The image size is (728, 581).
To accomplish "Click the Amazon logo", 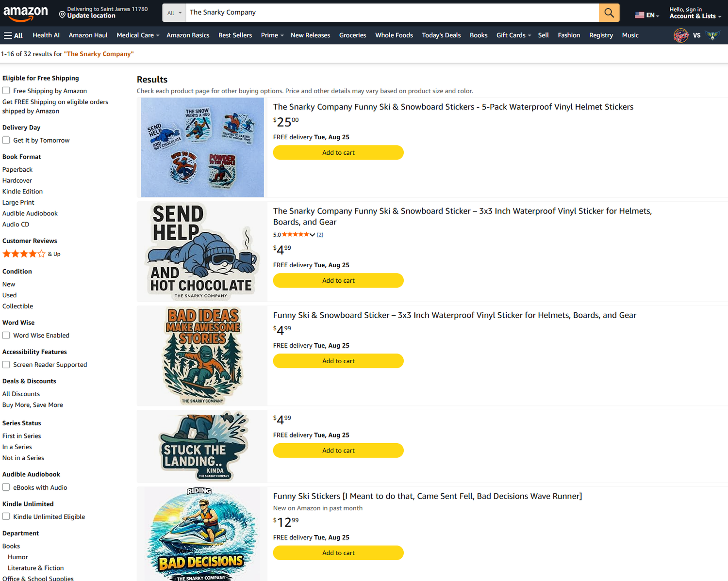I will (x=26, y=14).
